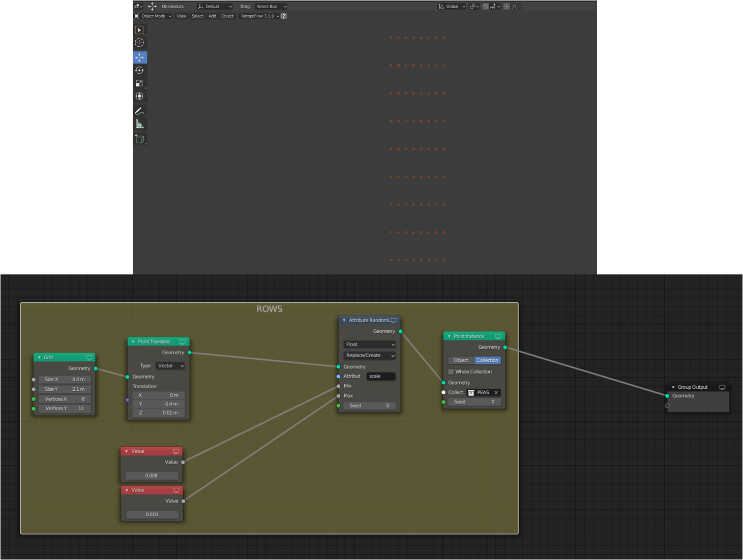This screenshot has height=560, width=743.
Task: Choose the Rotate tool
Action: 140,71
